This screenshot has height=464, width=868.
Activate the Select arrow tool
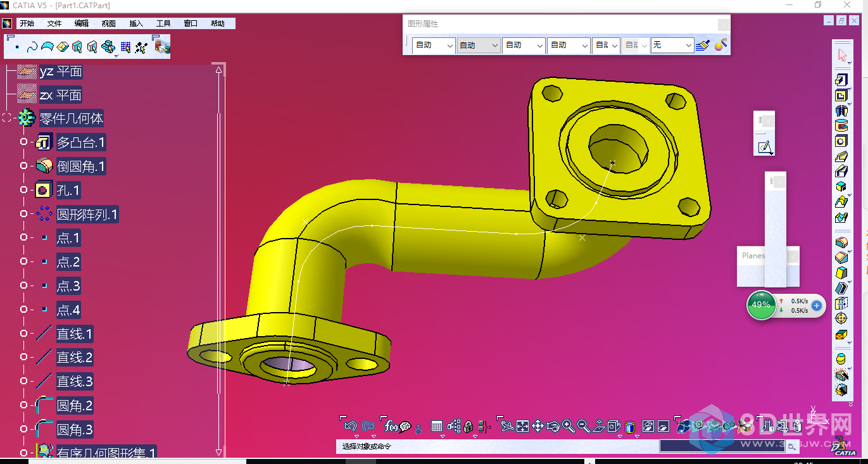[842, 55]
